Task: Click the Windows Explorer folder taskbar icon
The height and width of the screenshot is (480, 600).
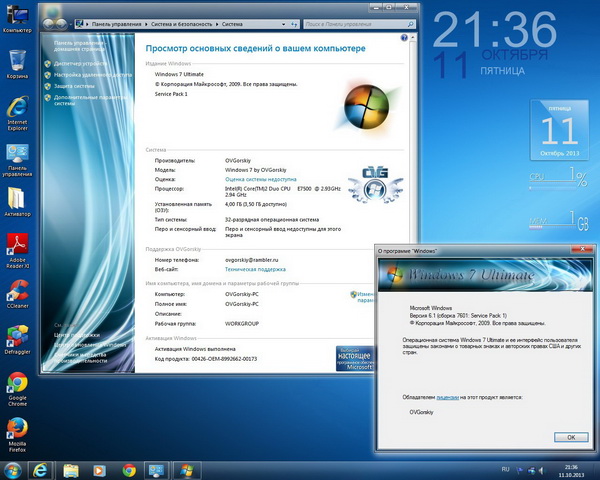Action: point(71,469)
